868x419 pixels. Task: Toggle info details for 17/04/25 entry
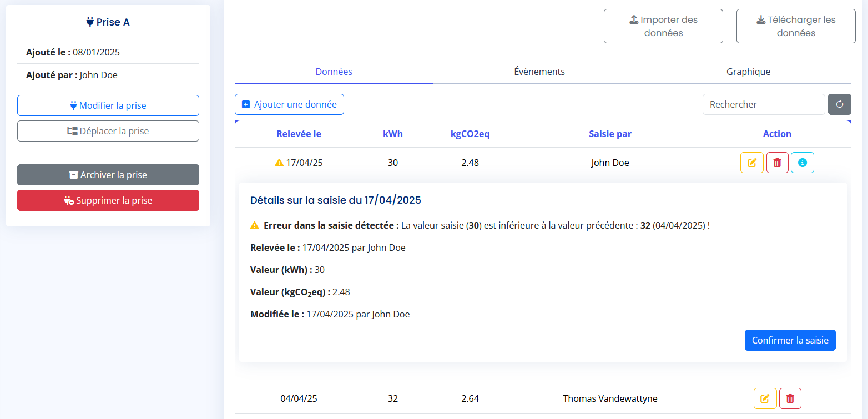802,163
